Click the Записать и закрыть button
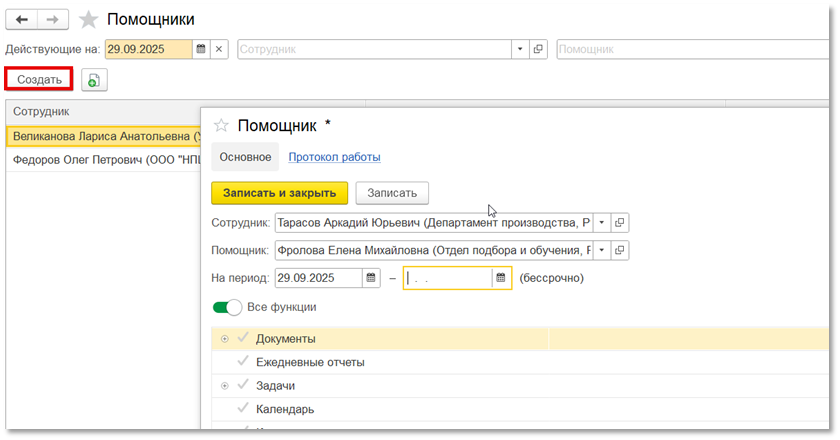Screen dimensions: 840x440 tap(279, 193)
